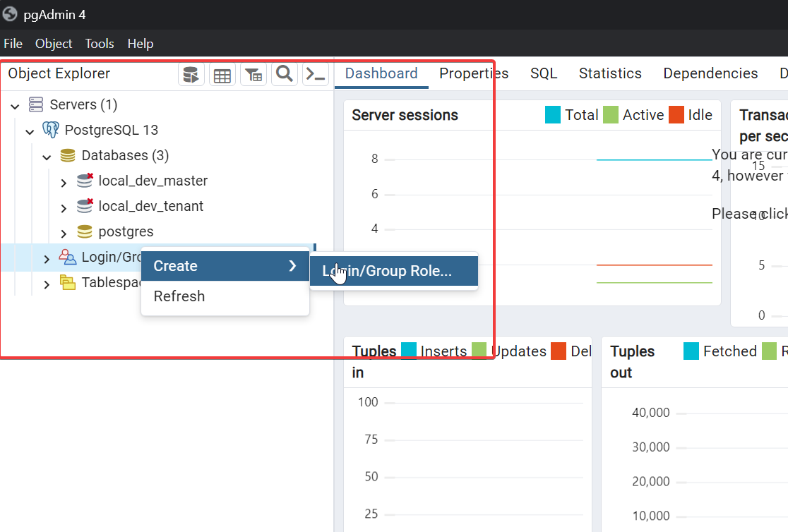Viewport: 788px width, 532px height.
Task: Click the postgres database icon
Action: coord(85,231)
